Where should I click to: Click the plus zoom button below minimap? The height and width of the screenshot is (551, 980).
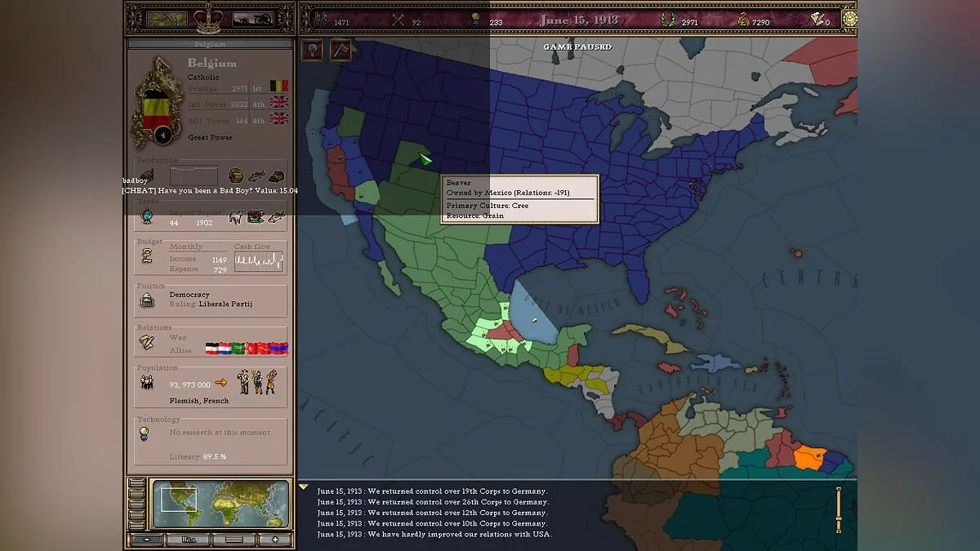click(x=274, y=540)
